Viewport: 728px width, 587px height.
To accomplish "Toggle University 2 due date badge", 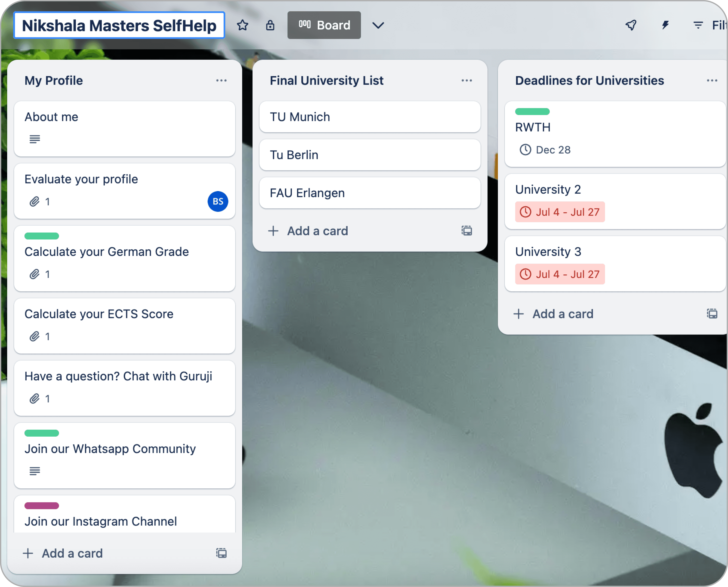I will pos(560,212).
